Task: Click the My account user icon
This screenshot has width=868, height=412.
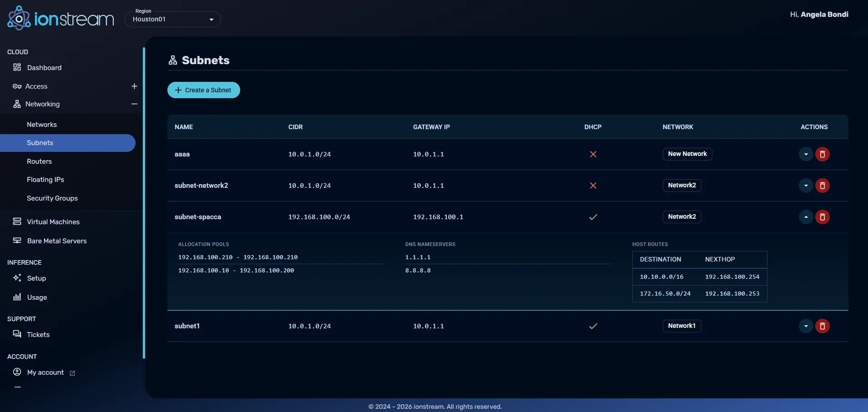Action: pyautogui.click(x=17, y=372)
